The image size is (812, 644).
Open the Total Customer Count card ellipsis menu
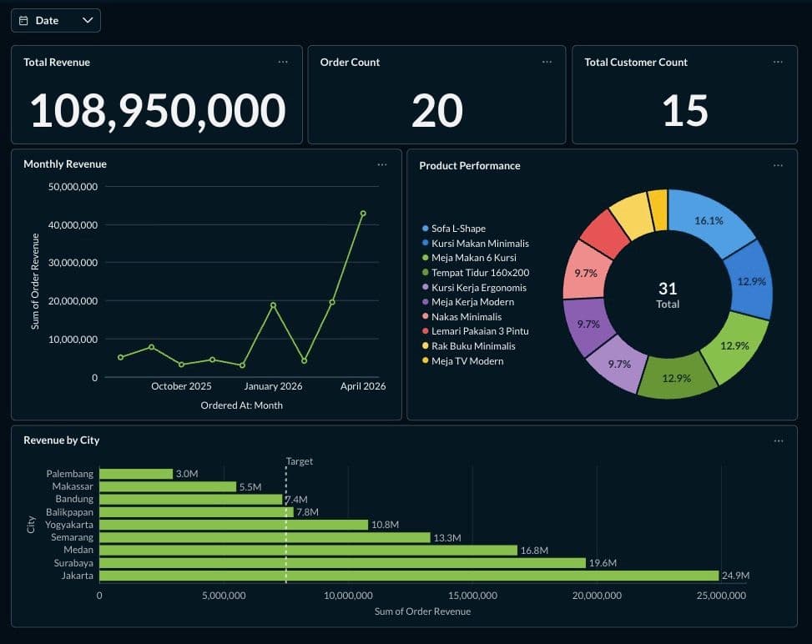coord(778,62)
